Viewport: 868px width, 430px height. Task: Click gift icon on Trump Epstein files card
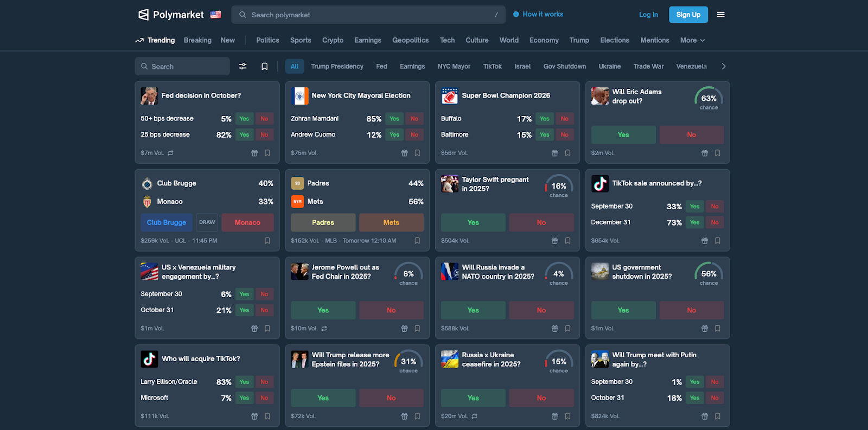tap(404, 416)
